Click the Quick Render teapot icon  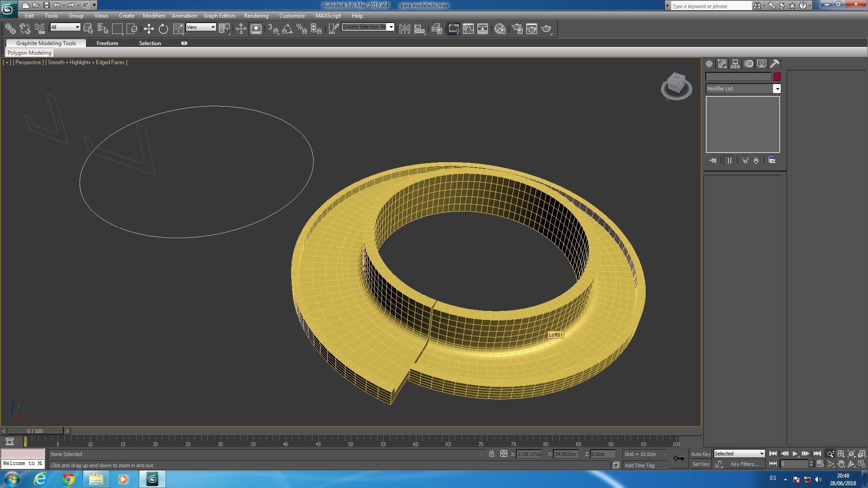pyautogui.click(x=546, y=29)
